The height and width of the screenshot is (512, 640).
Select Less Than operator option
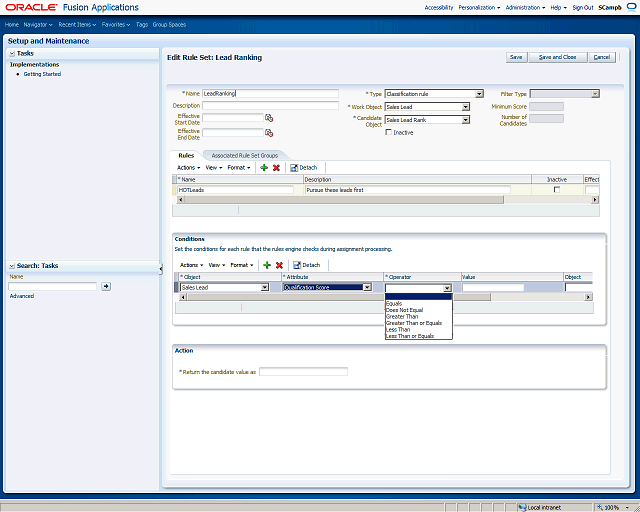[x=419, y=330]
